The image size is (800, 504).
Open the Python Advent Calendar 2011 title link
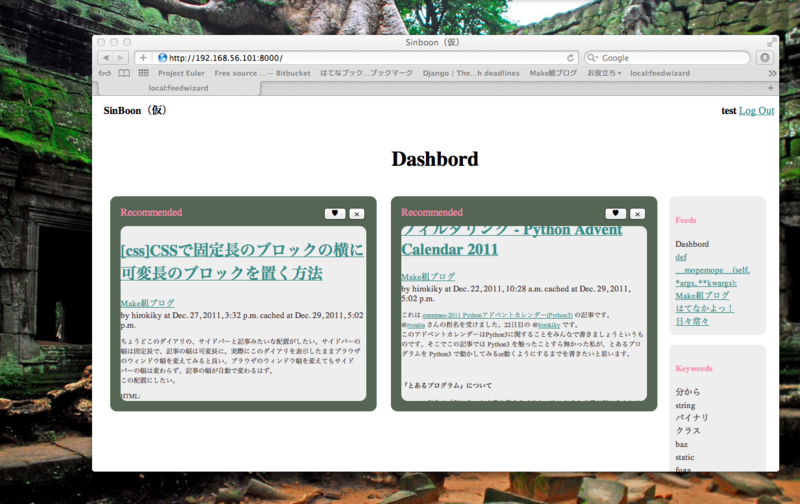tap(512, 240)
